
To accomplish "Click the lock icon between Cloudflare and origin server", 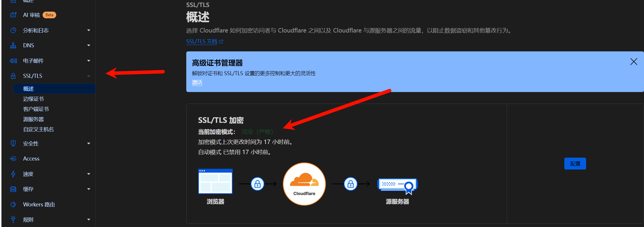I will point(351,184).
